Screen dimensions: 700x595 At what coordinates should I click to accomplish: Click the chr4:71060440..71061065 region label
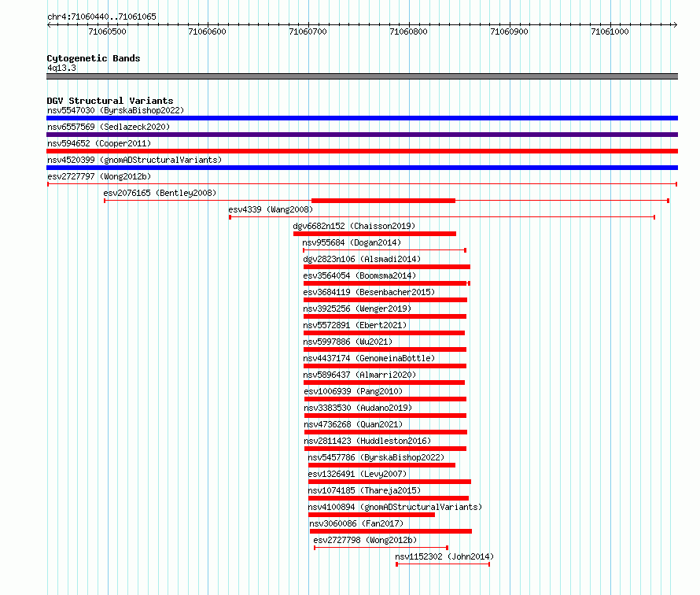(x=101, y=17)
